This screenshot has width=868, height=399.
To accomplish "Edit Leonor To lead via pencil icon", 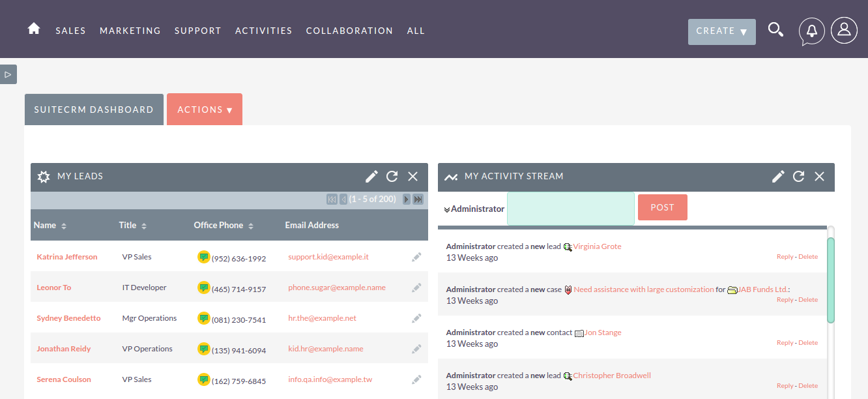I will [x=417, y=288].
